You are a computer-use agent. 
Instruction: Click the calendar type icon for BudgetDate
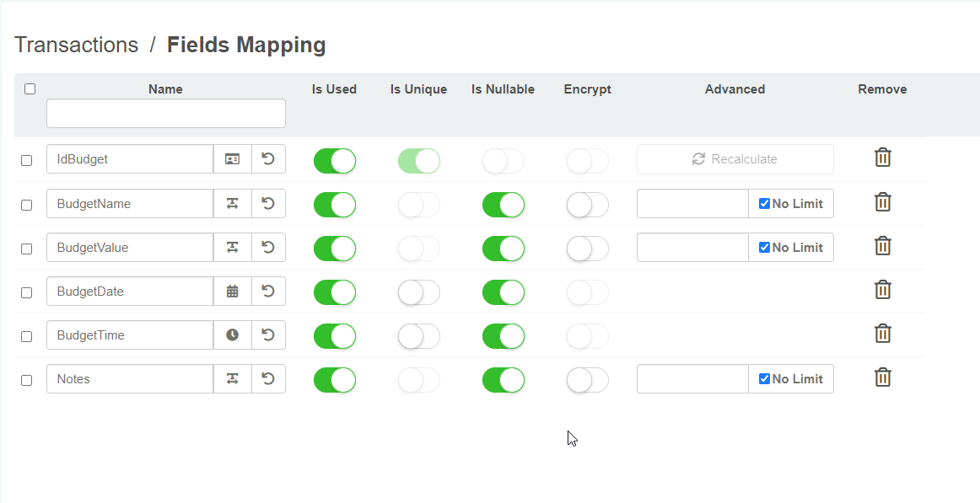tap(232, 292)
